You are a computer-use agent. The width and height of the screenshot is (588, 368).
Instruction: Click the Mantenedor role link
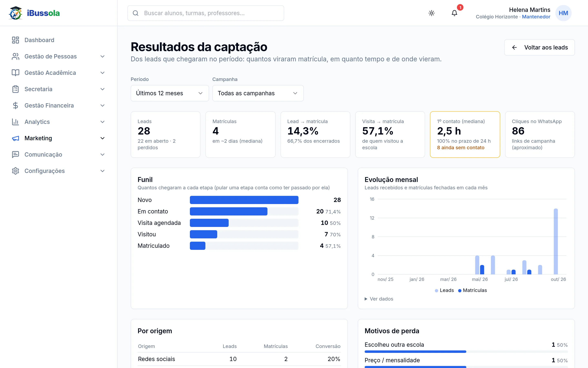pos(536,17)
